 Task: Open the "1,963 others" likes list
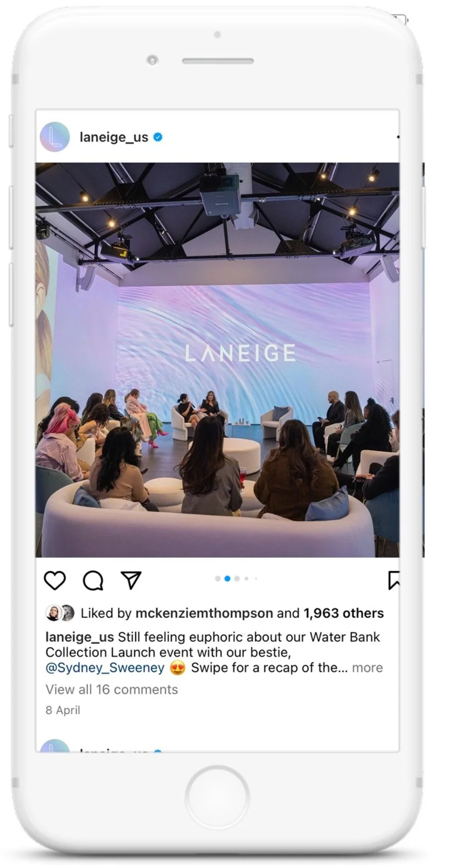click(343, 613)
